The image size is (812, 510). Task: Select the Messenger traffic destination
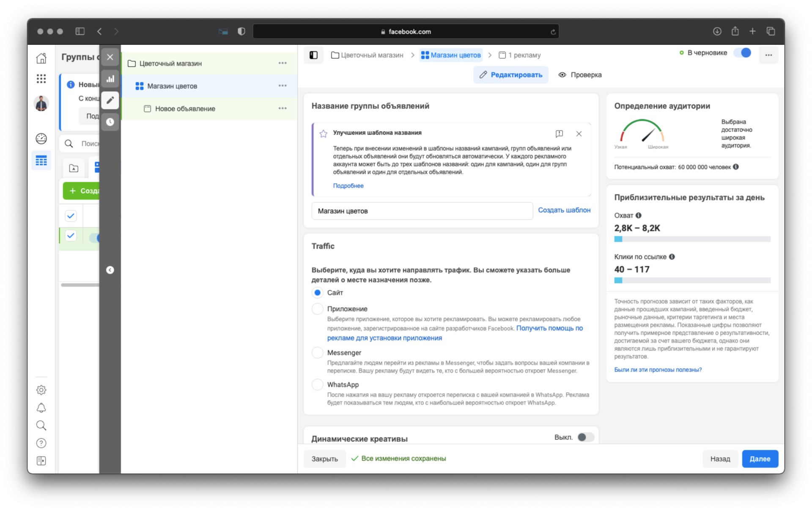[317, 353]
